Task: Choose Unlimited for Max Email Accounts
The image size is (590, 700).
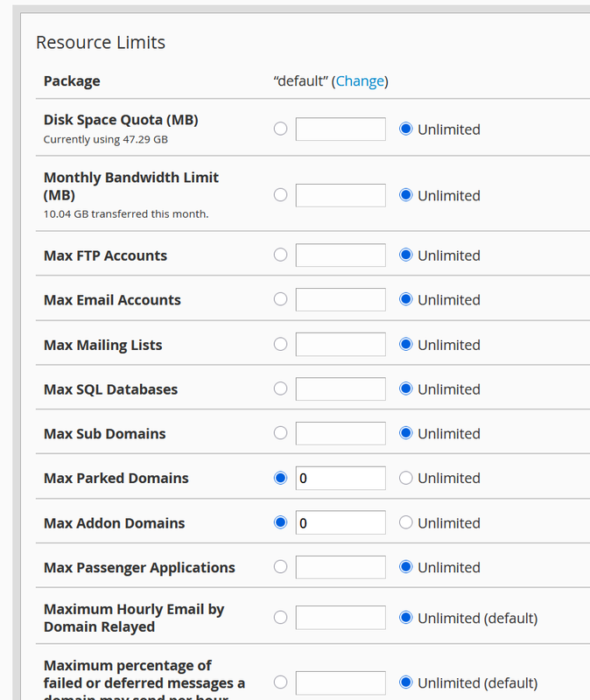Action: coord(406,299)
